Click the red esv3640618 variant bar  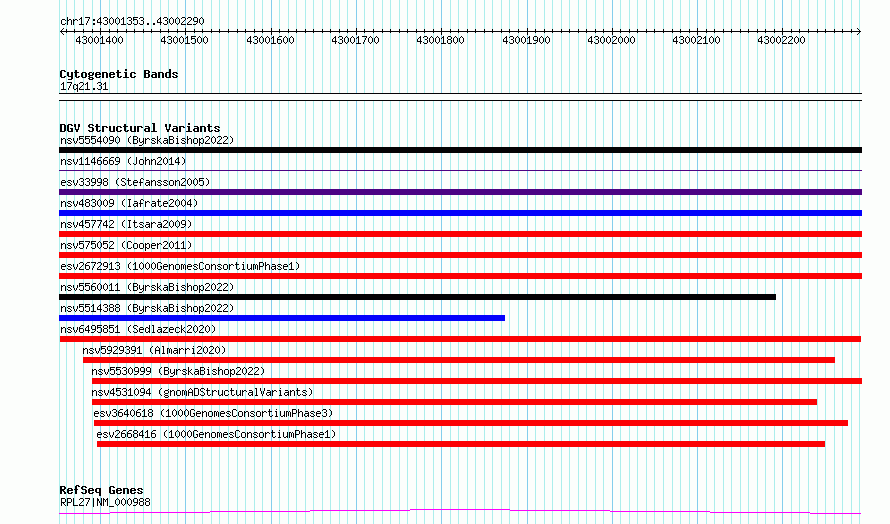(471, 424)
